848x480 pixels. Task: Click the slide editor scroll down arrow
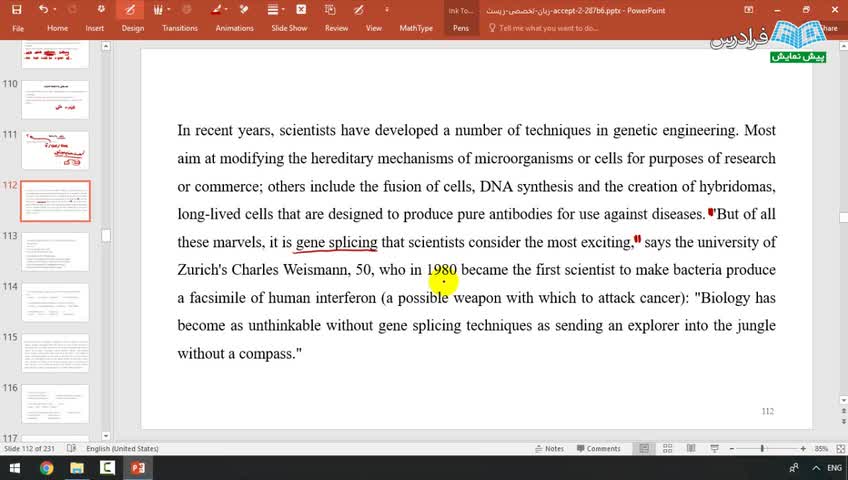843,400
